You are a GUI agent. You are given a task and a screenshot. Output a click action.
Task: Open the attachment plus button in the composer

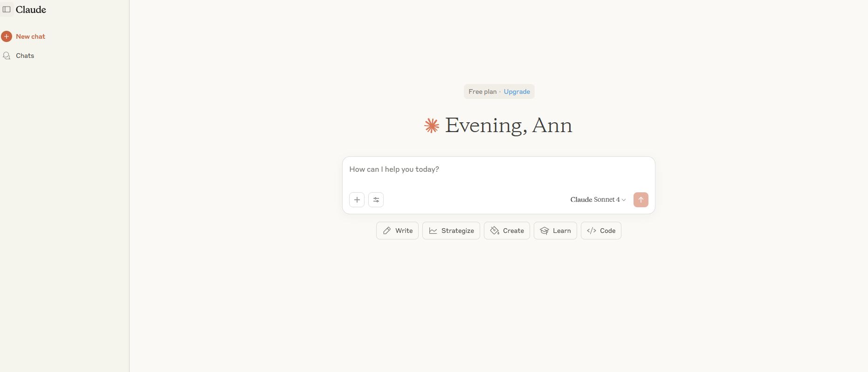[x=357, y=200]
